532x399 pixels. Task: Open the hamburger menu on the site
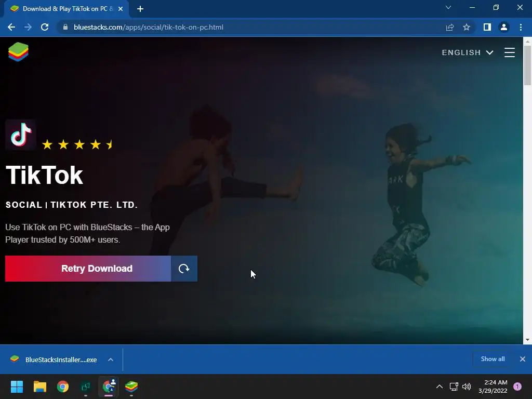[509, 52]
